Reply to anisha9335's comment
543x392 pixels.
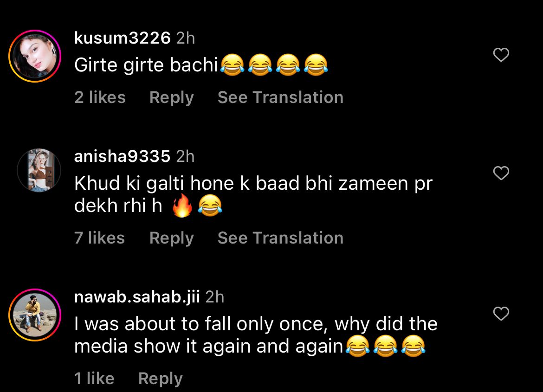(171, 238)
